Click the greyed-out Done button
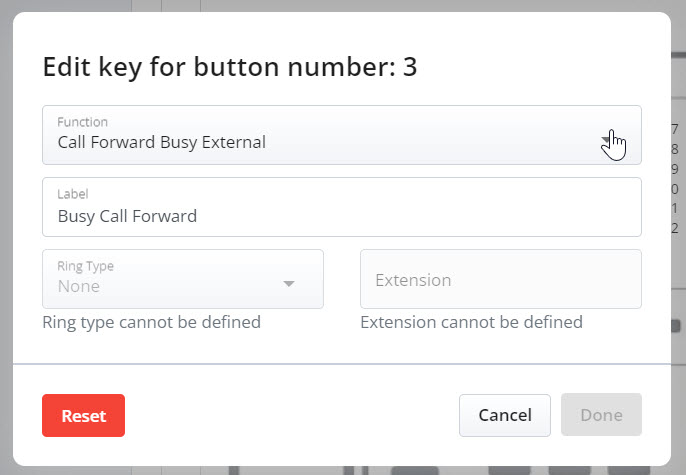The width and height of the screenshot is (686, 475). [x=602, y=415]
